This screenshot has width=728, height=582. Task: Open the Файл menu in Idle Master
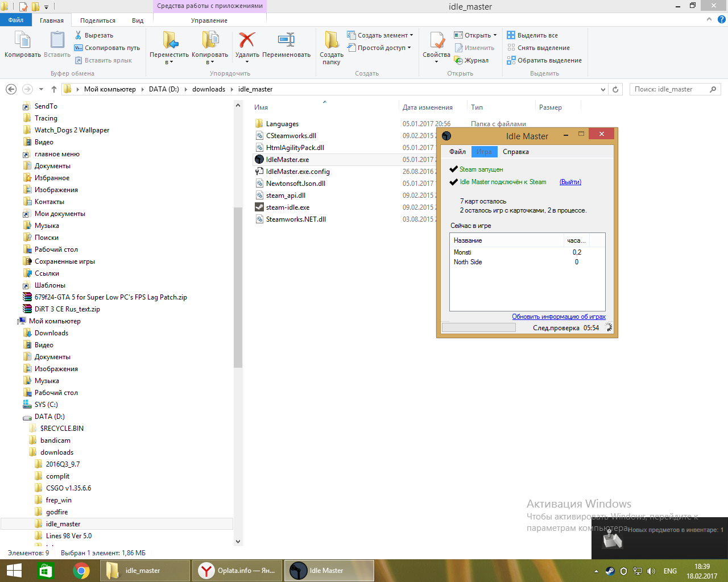coord(457,152)
